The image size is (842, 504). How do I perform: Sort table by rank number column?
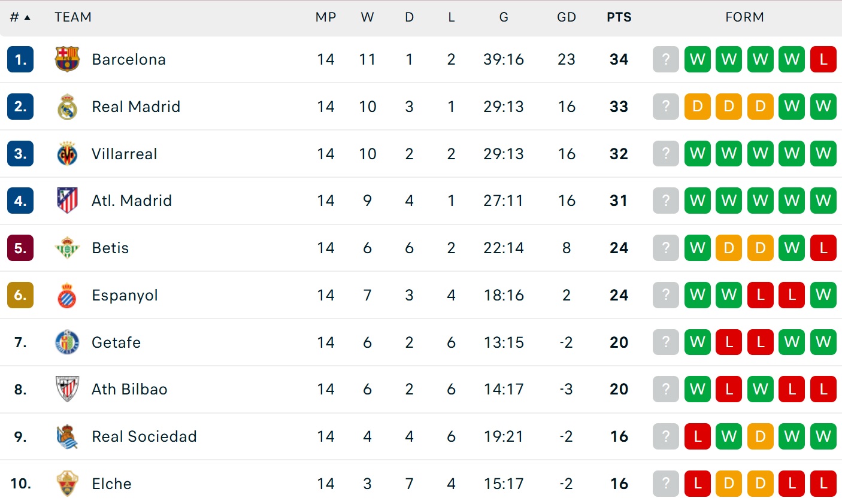tap(20, 17)
